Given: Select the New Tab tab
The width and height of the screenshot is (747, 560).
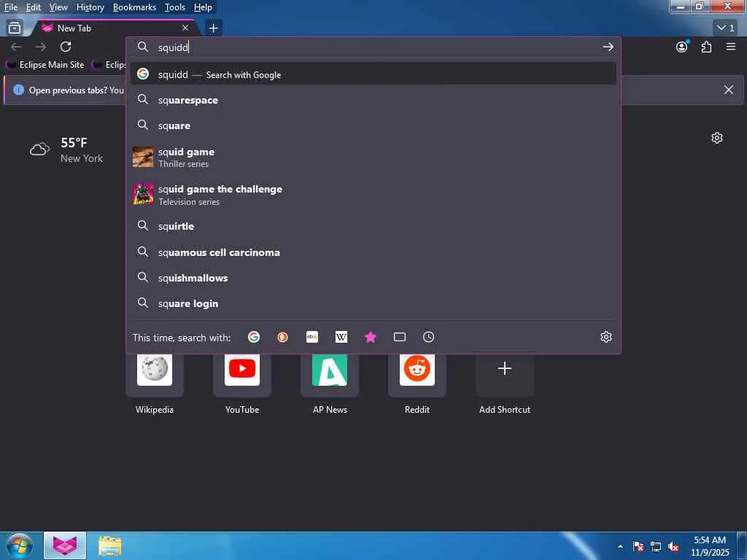Looking at the screenshot, I should (115, 28).
